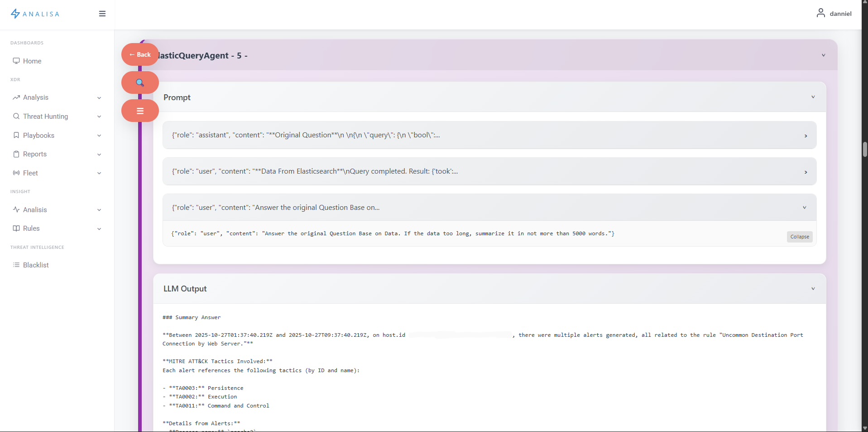Click the scrollbar down arrow
This screenshot has width=868, height=432.
tap(865, 428)
